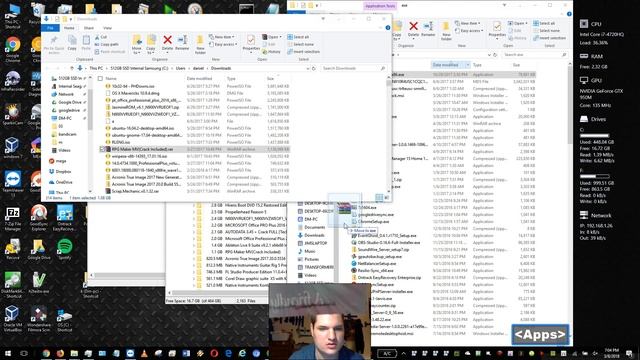640x360 pixels.
Task: Click Paste icon in Downloads window ribbon
Action: coord(86,42)
